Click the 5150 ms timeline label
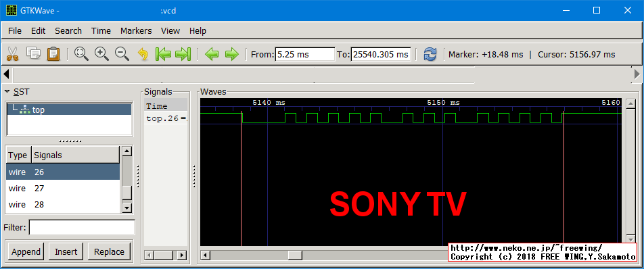The width and height of the screenshot is (644, 269). [443, 103]
